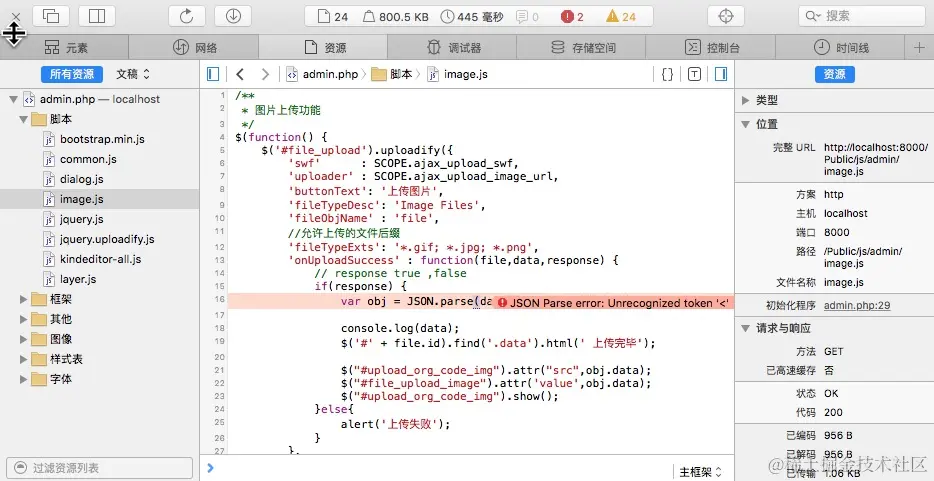Expand the 框架 folder
Screen dimensions: 934x481
[23, 299]
